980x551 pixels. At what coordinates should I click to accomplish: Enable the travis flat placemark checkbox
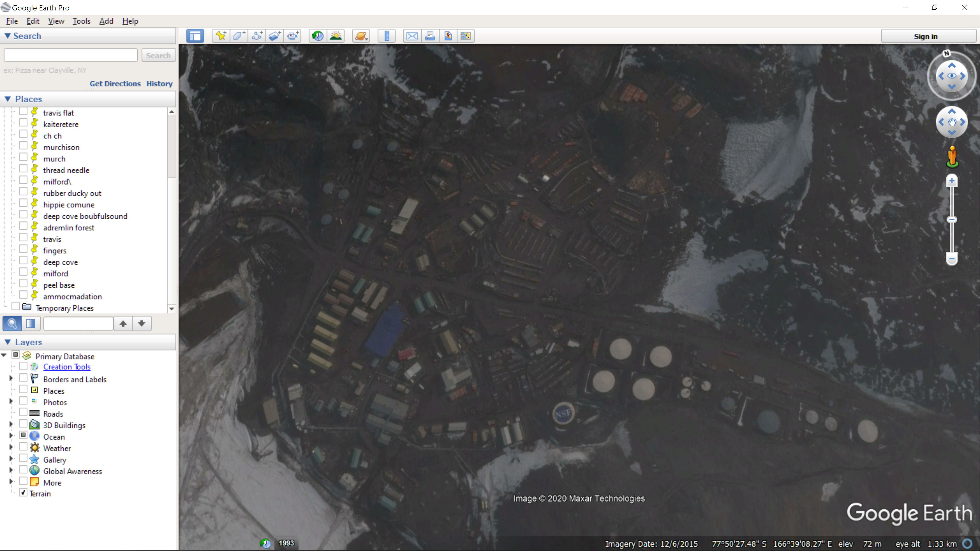pyautogui.click(x=23, y=112)
